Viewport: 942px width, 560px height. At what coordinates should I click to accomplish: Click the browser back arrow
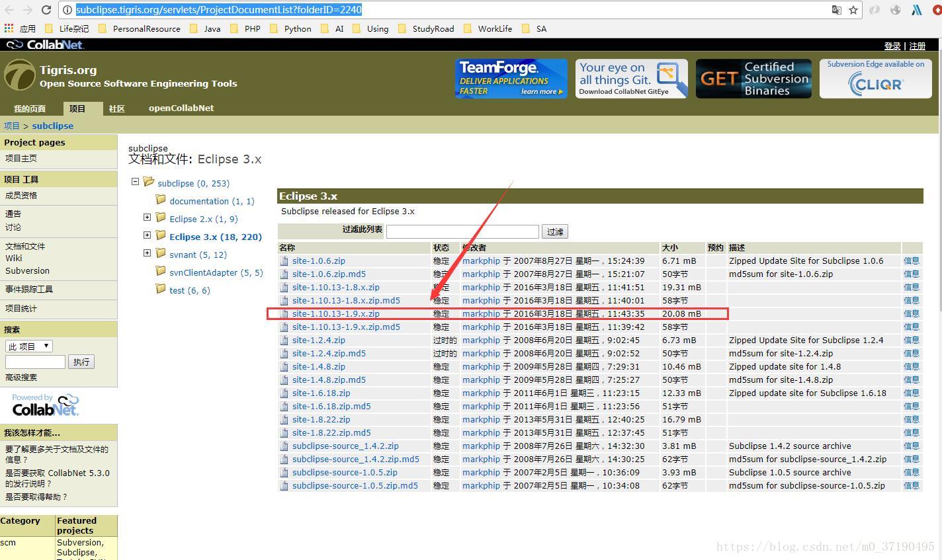tap(9, 10)
